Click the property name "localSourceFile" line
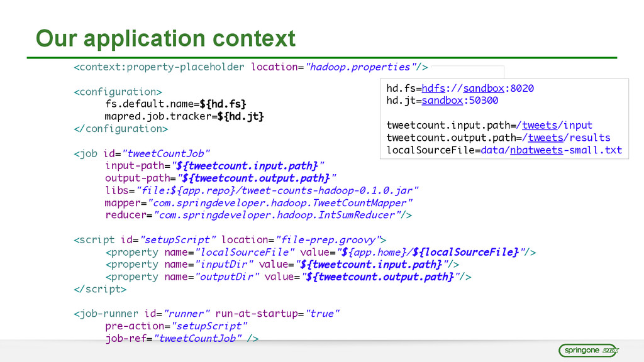This screenshot has width=644, height=362. tap(321, 252)
